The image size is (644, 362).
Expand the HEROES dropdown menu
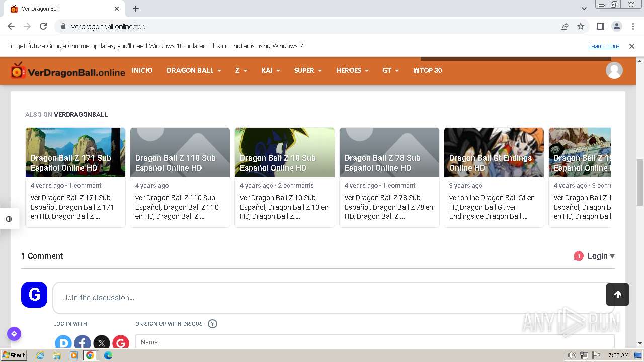tap(352, 70)
